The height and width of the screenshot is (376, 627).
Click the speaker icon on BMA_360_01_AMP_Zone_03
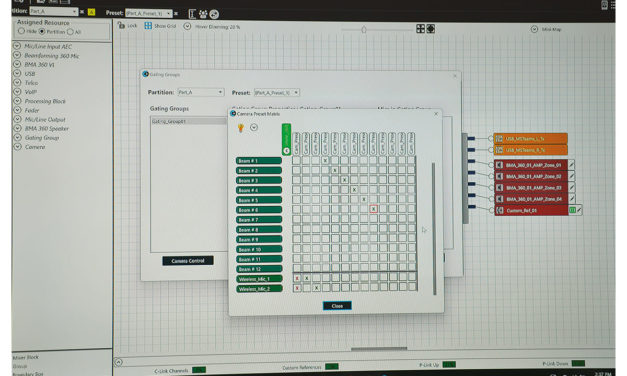499,187
